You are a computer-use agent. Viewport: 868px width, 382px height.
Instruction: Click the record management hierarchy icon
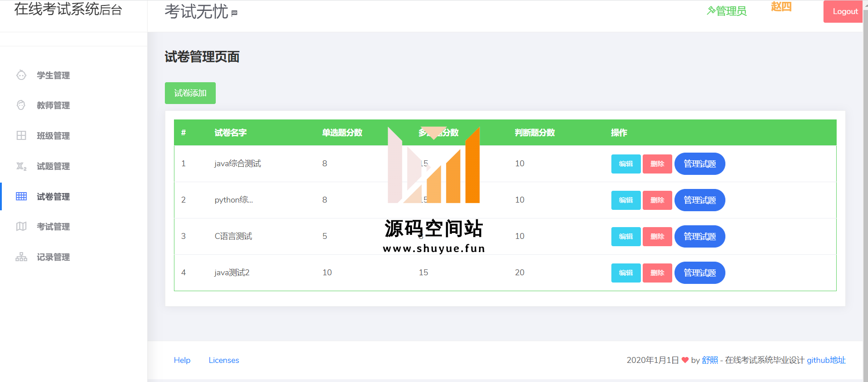(x=21, y=257)
